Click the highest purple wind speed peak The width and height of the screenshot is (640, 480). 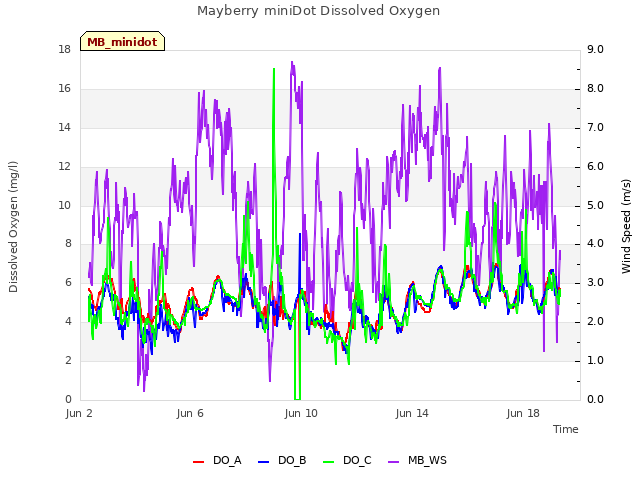(x=292, y=62)
